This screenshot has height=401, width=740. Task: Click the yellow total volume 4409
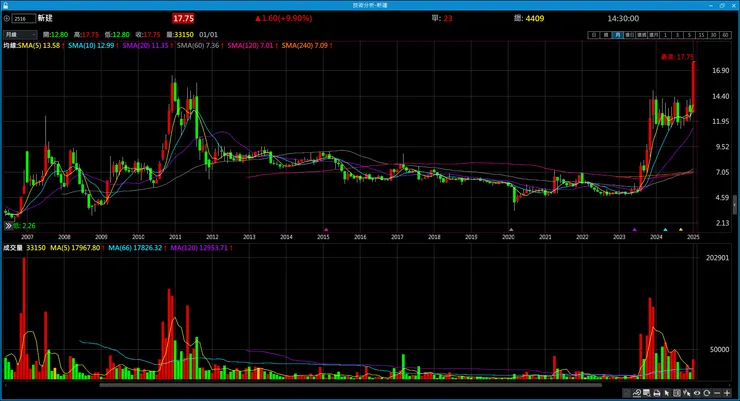click(x=535, y=18)
